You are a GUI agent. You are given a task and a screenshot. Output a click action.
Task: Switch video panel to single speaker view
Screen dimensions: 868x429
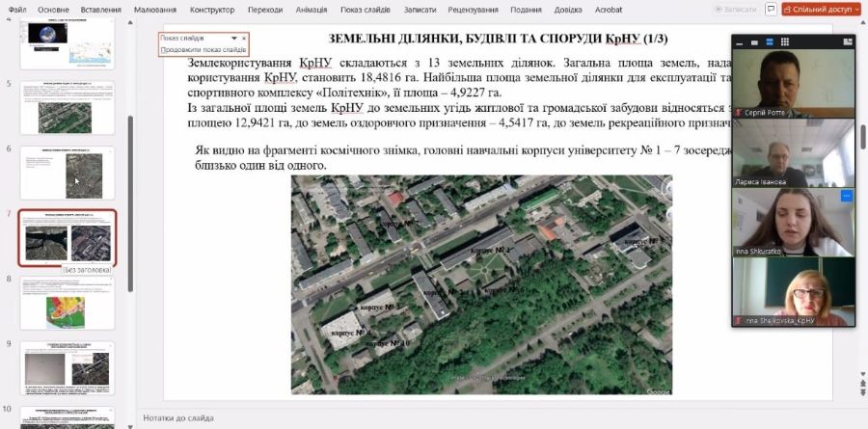[754, 42]
